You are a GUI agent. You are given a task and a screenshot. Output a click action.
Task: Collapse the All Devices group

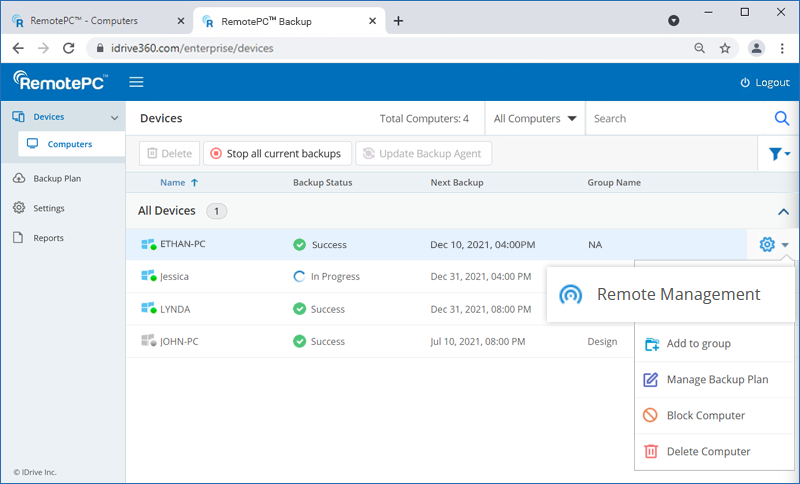(x=783, y=212)
